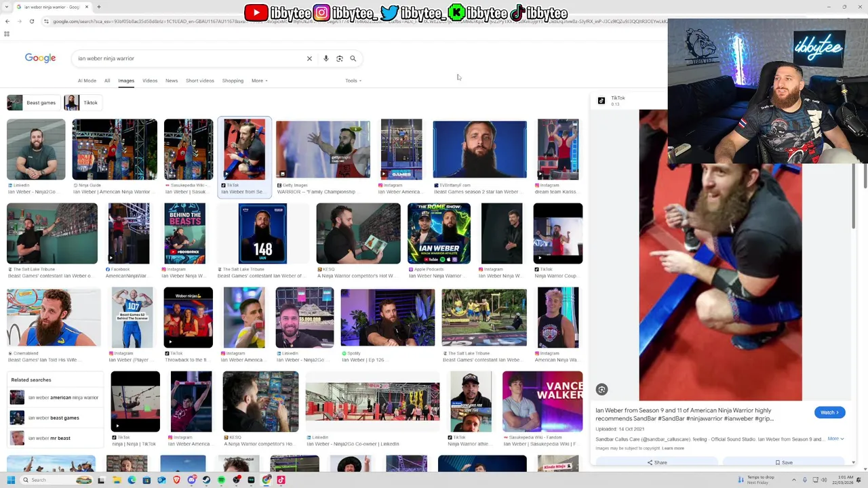Open Task View from the taskbar

[x=101, y=480]
